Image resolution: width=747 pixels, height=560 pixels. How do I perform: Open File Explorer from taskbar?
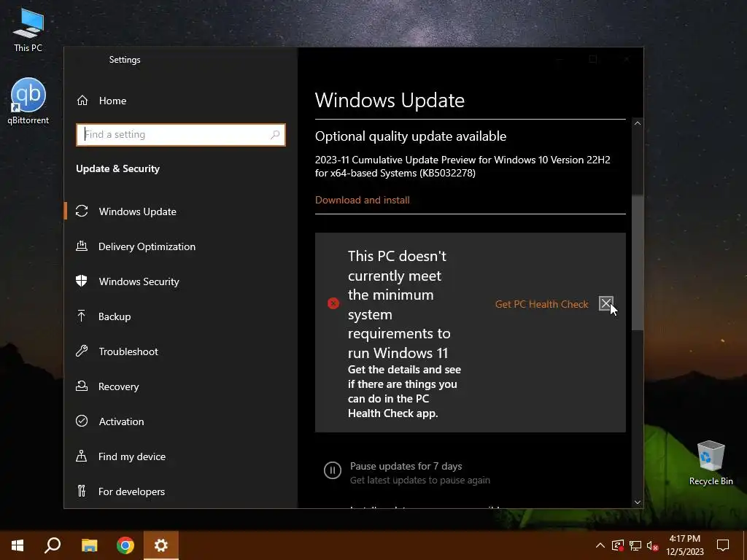[89, 545]
